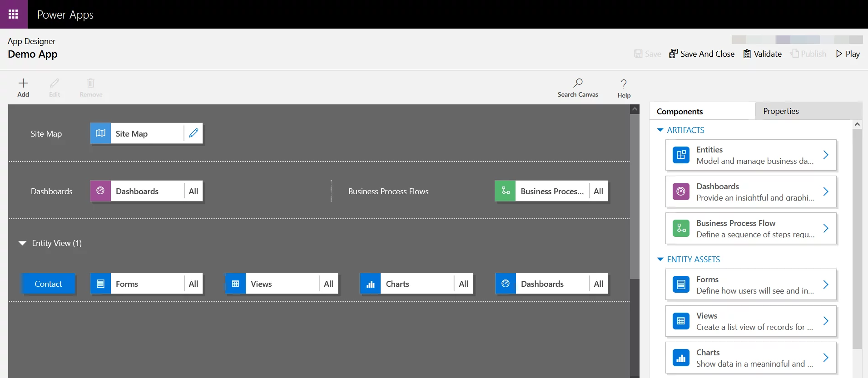This screenshot has width=868, height=378.
Task: Expand Business Process Flow card chevron
Action: [x=826, y=228]
